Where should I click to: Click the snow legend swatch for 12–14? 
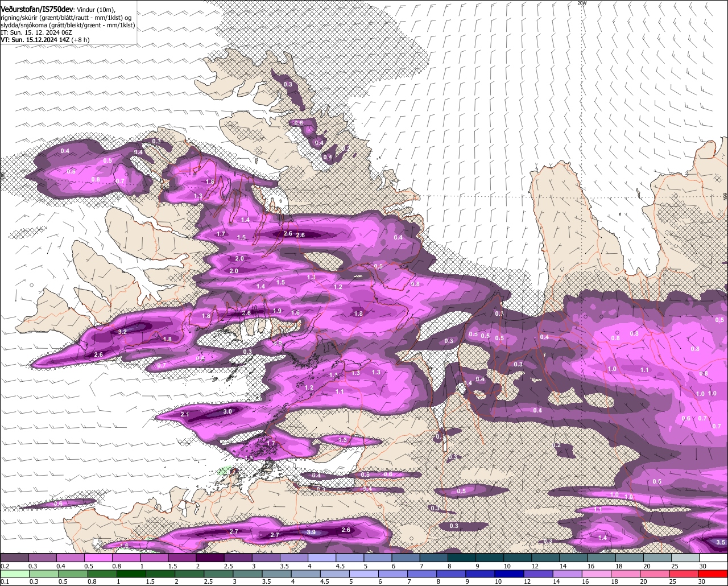point(547,558)
